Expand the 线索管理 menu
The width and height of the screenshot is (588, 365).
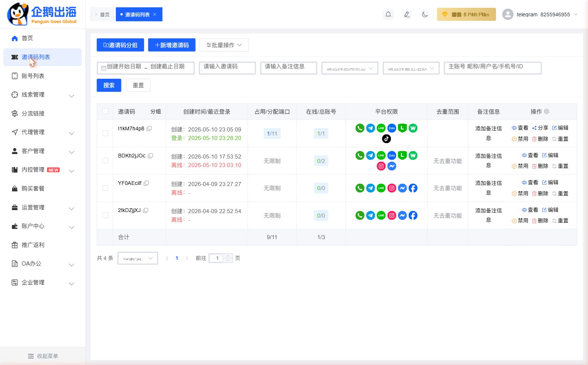(43, 95)
